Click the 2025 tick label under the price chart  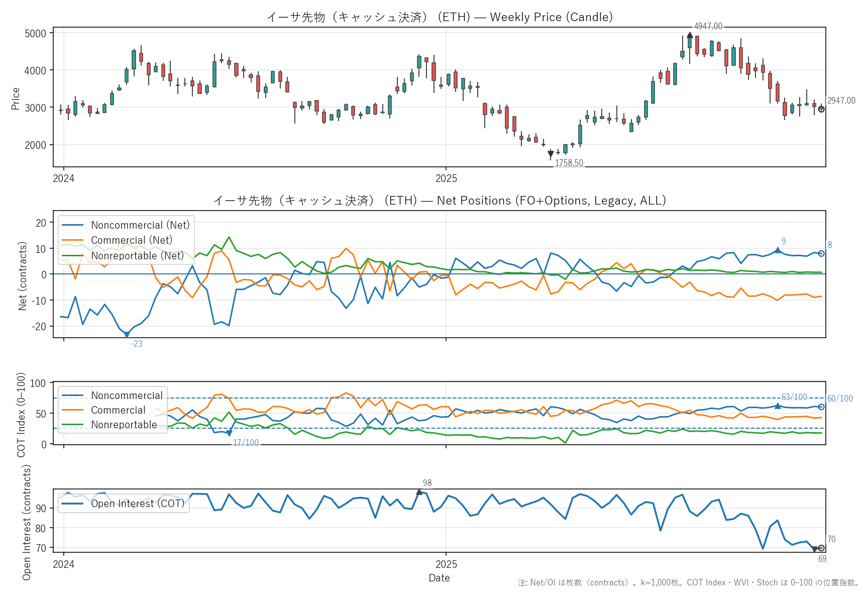tap(446, 178)
